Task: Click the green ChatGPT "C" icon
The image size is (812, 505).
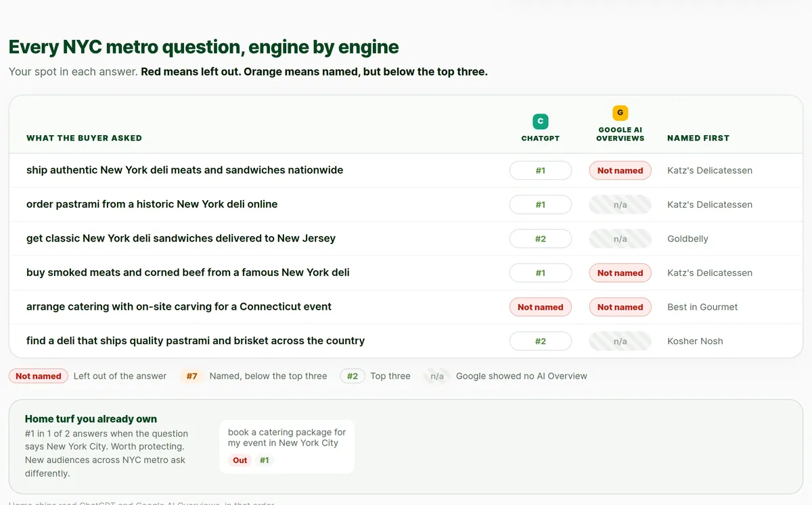Action: (540, 122)
